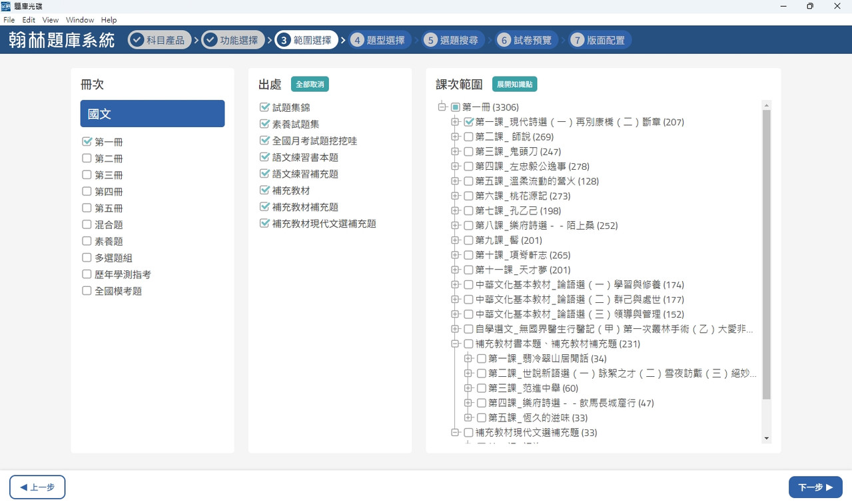Check 第三課_范進中舉 (60) checkbox
852x504 pixels.
coord(482,388)
